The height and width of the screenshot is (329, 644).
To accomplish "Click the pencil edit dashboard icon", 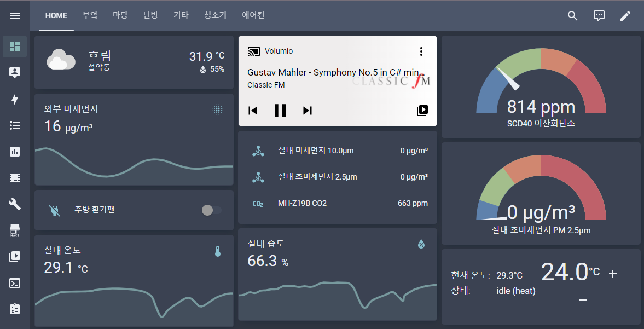I will click(625, 16).
